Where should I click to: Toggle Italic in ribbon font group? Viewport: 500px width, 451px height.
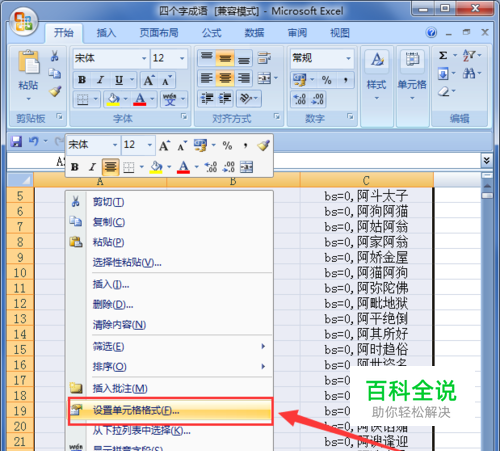coord(100,80)
